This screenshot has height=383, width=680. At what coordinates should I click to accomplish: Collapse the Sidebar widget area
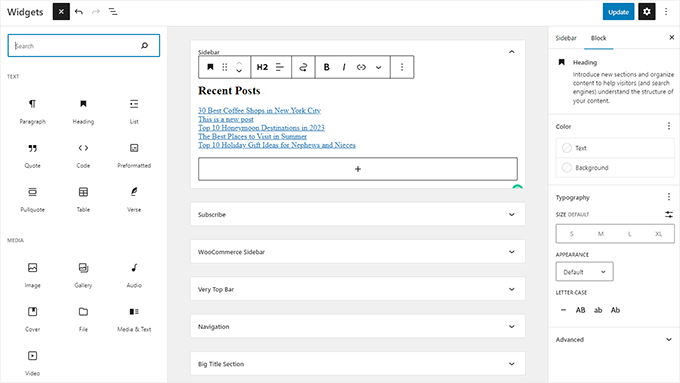[512, 52]
